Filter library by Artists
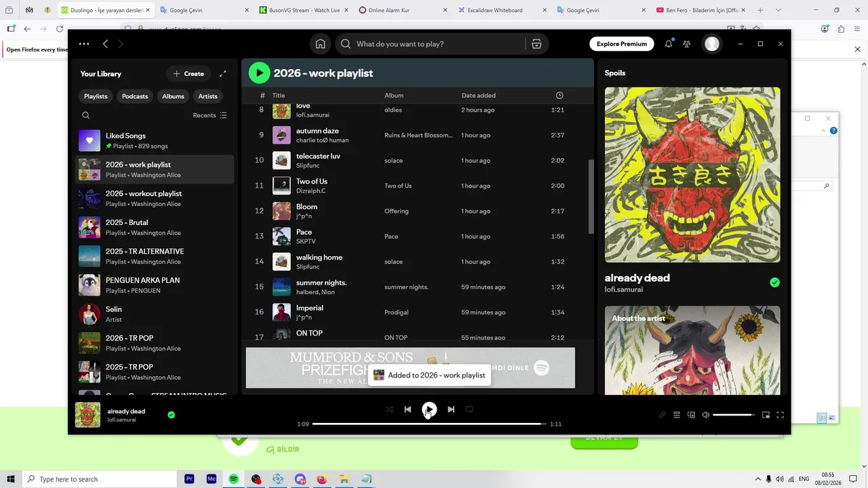 [208, 96]
